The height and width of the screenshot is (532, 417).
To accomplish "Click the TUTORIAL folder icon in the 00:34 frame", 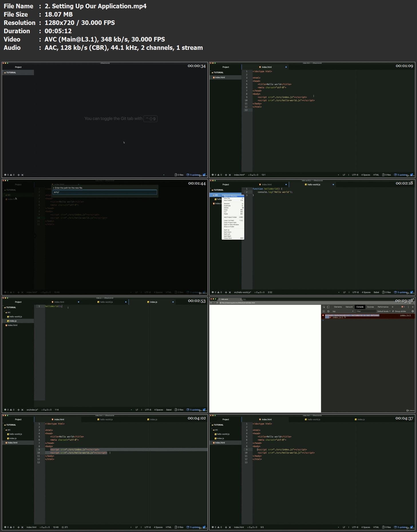I will [x=5, y=72].
